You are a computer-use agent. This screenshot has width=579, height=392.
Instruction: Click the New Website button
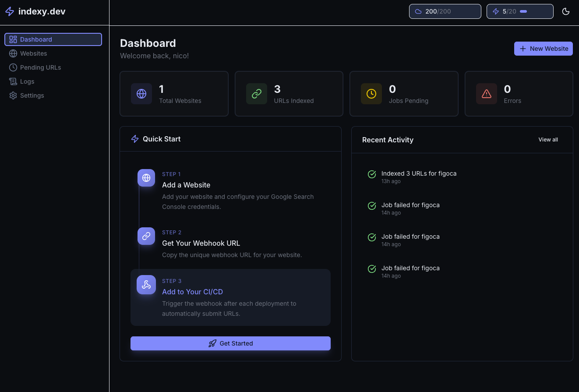coord(543,49)
